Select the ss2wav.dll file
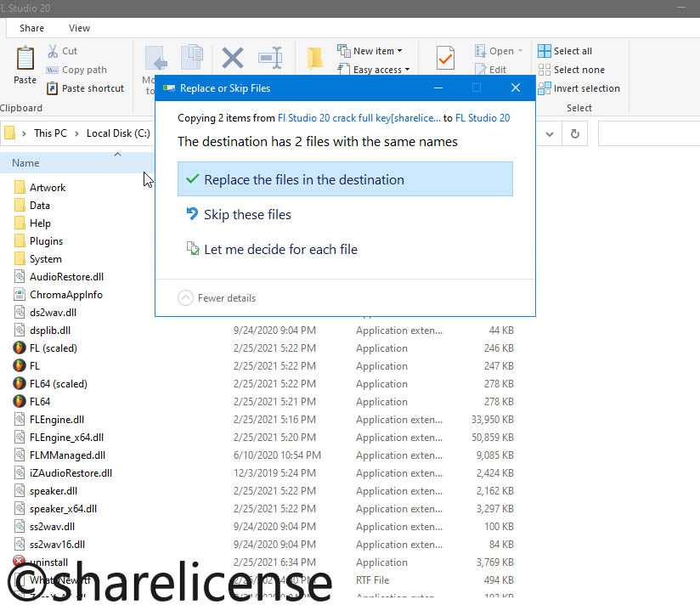Viewport: 700px width, 616px height. (52, 527)
